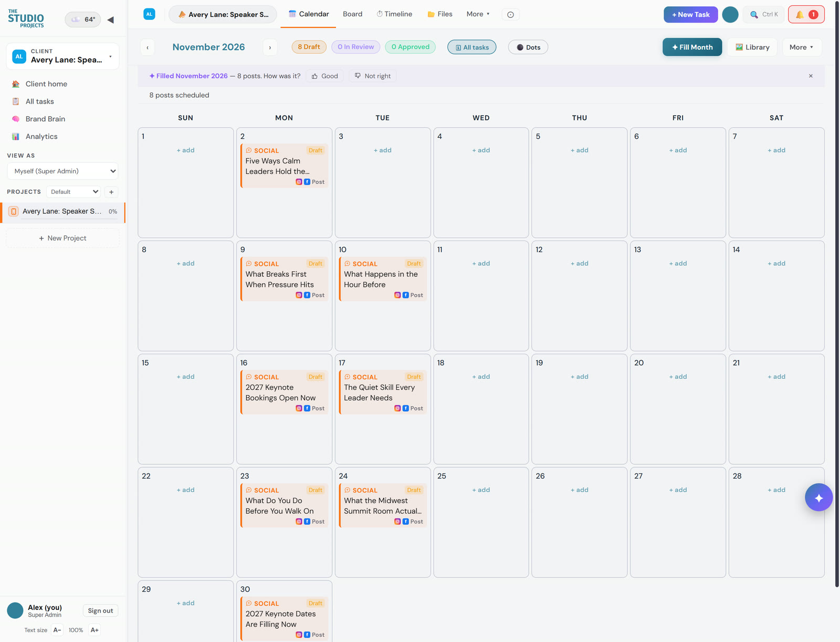The width and height of the screenshot is (840, 642).
Task: Decrease text size with A- button
Action: [57, 630]
